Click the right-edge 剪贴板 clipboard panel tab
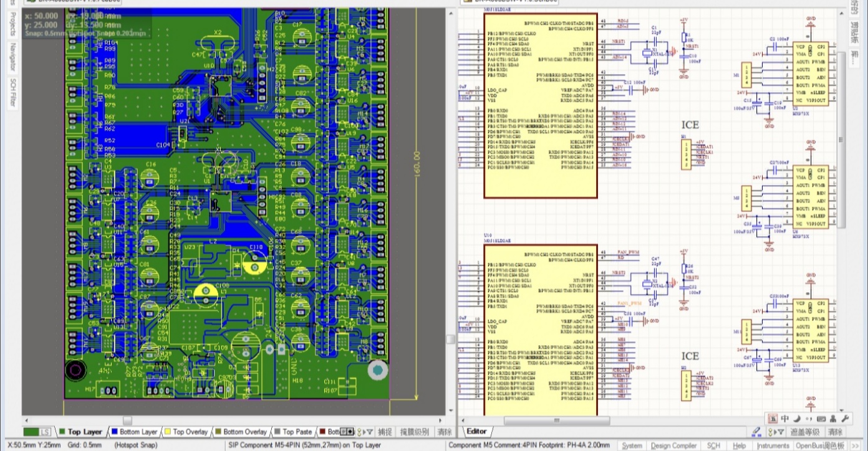This screenshot has height=451, width=868. pos(855,34)
